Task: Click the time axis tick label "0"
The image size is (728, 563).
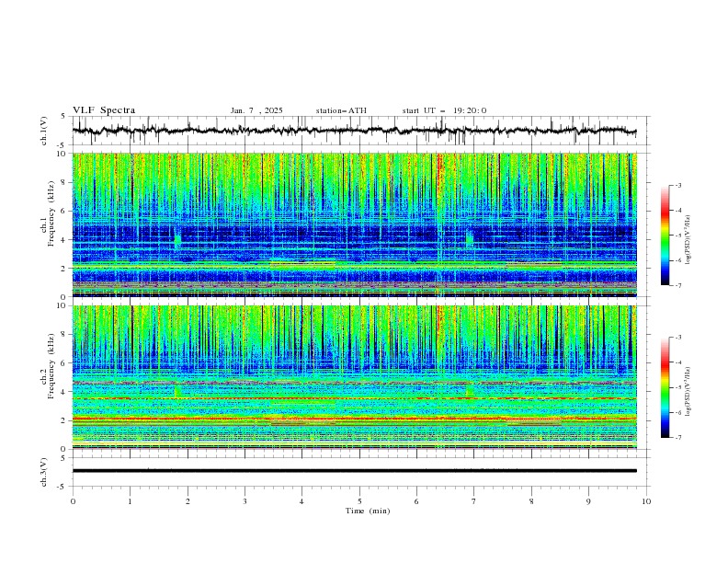Action: 73,501
